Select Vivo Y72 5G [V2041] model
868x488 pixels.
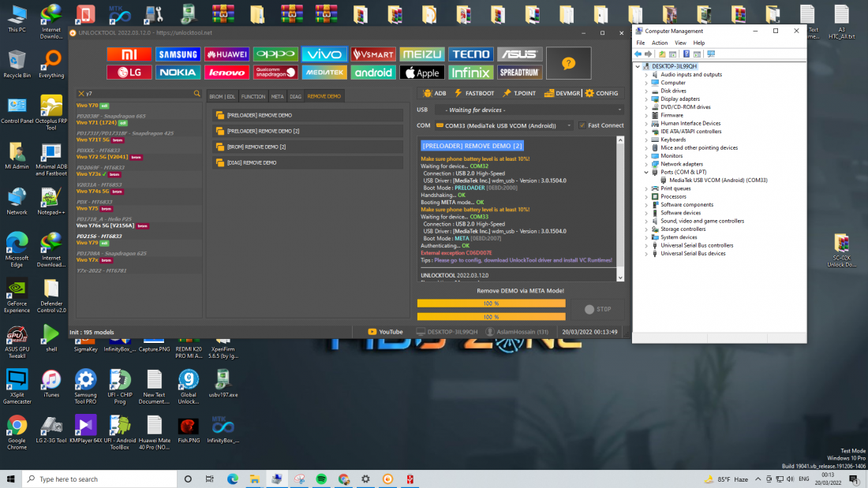(102, 157)
